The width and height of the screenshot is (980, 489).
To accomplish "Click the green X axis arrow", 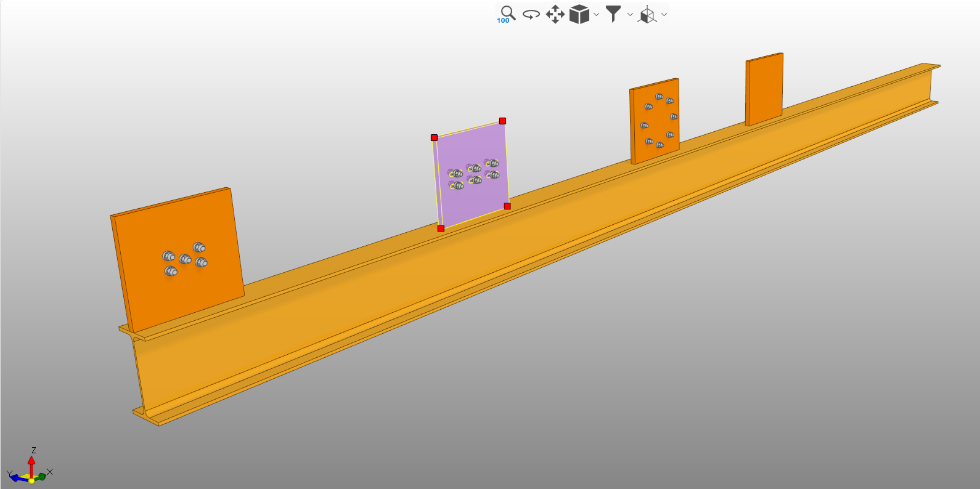I will [41, 476].
